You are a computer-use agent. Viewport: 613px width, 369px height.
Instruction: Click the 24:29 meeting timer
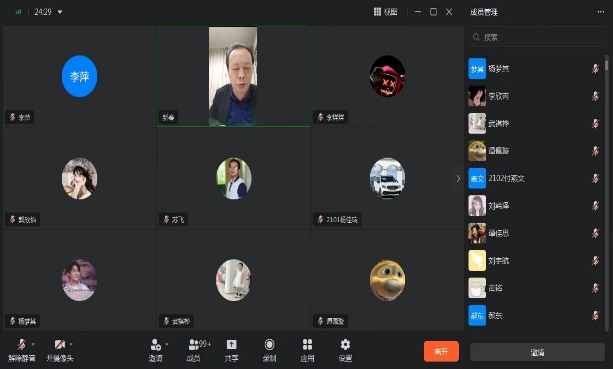coord(43,12)
